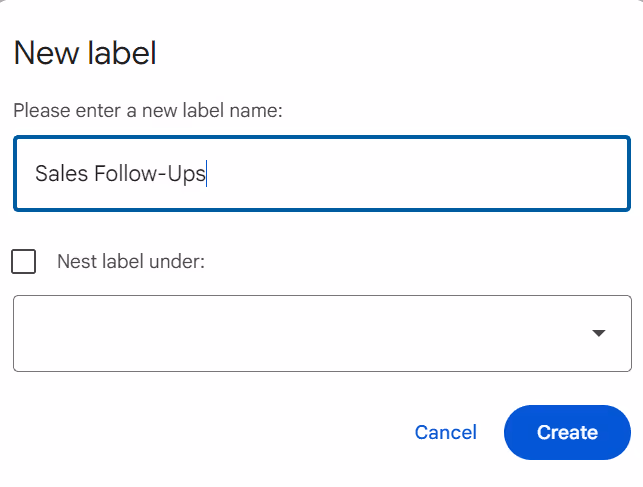Place cursor in "Sales Follow-Ups" text
The height and width of the screenshot is (487, 643).
point(120,174)
